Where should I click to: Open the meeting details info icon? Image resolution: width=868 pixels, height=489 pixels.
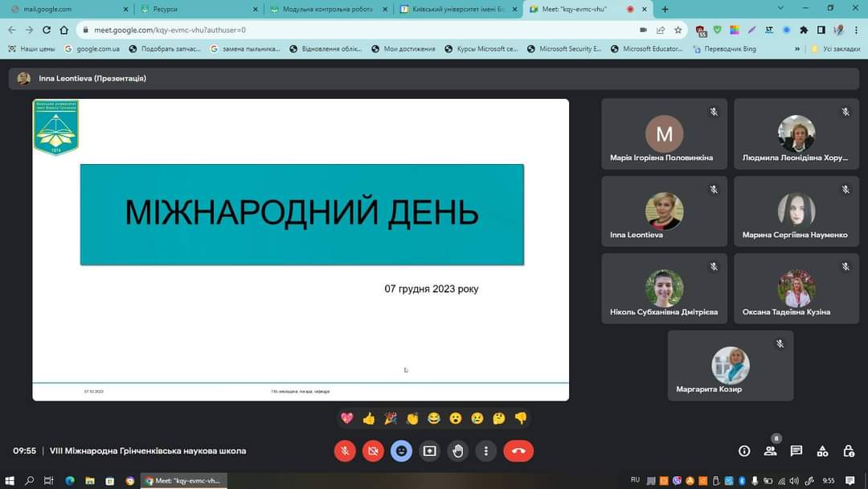pyautogui.click(x=744, y=450)
